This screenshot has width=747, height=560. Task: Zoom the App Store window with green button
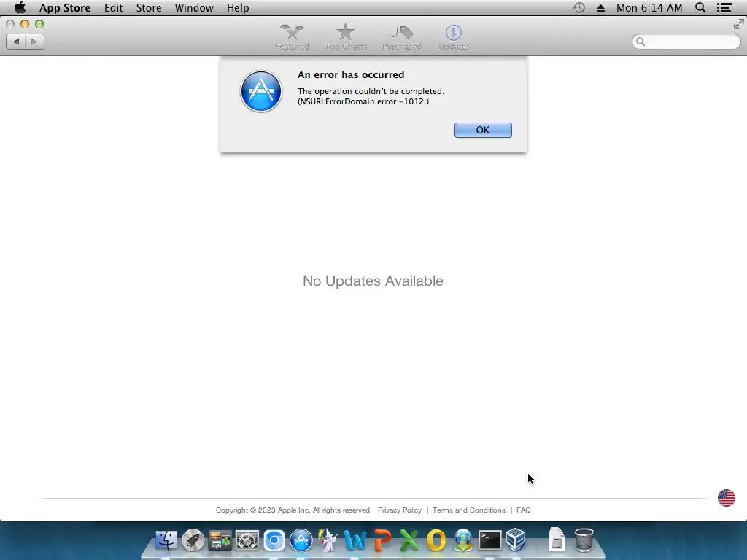[x=39, y=24]
